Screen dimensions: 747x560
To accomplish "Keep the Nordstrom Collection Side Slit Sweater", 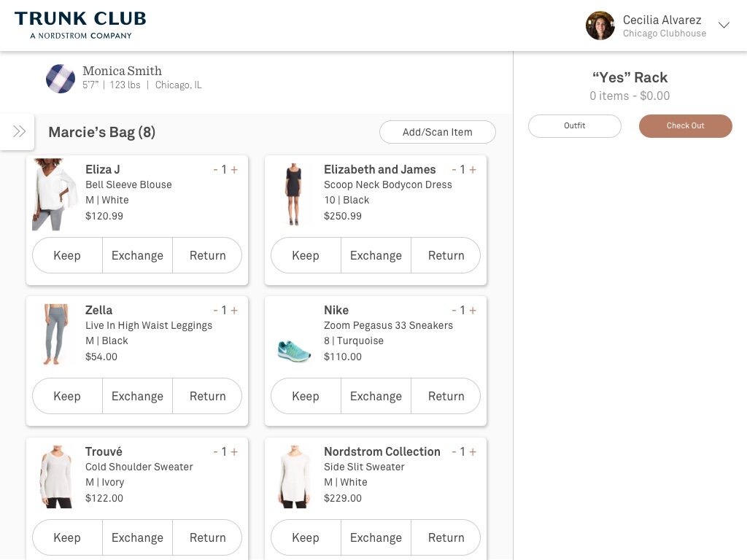I will click(x=306, y=537).
